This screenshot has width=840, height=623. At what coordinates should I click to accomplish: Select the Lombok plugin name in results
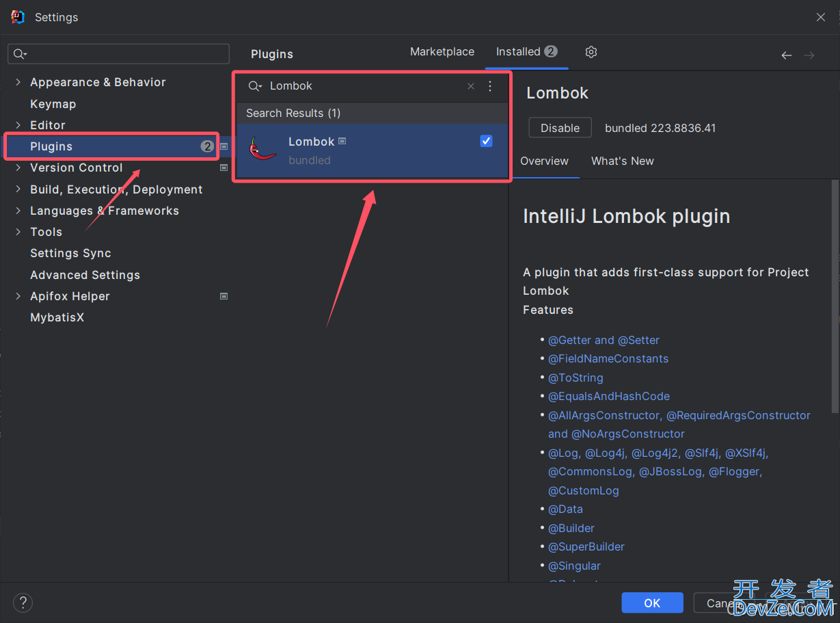[312, 142]
